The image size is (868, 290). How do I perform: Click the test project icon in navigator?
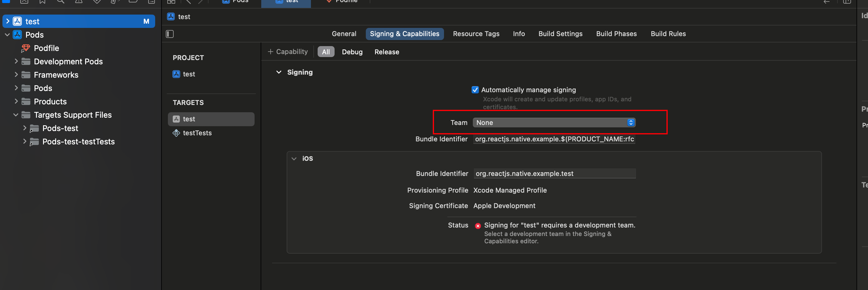[18, 21]
